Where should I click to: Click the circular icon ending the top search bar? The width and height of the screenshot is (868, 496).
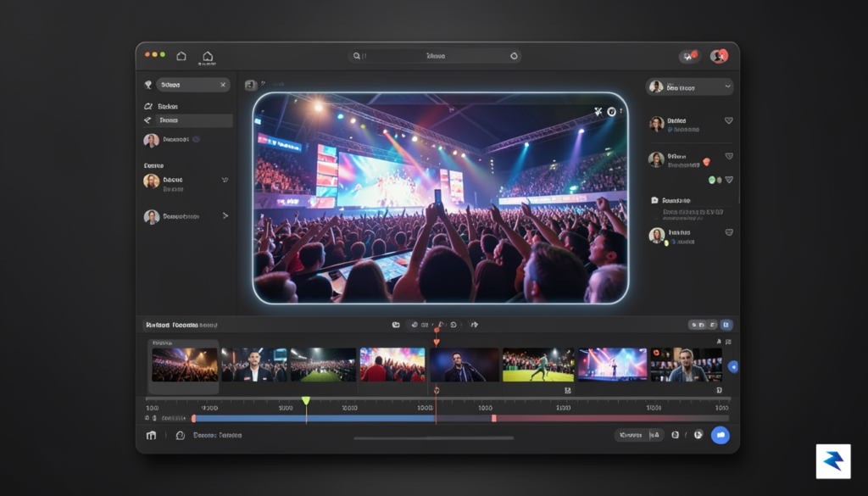(514, 56)
